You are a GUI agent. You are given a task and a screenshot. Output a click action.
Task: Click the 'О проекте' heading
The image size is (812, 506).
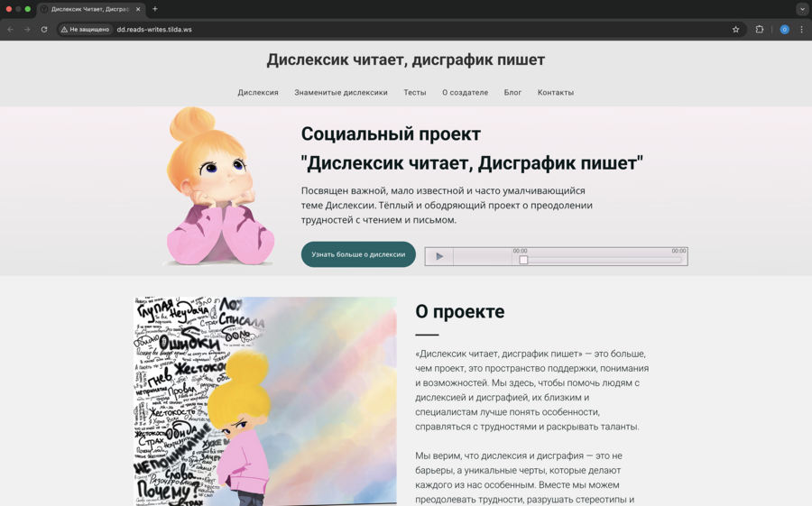[460, 311]
